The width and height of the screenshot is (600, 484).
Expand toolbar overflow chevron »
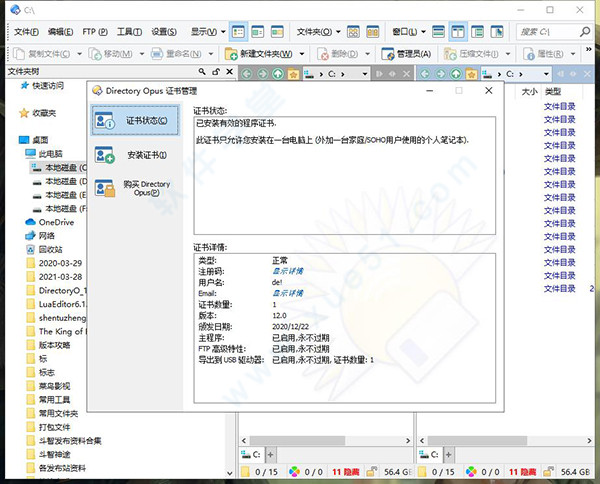click(x=589, y=49)
